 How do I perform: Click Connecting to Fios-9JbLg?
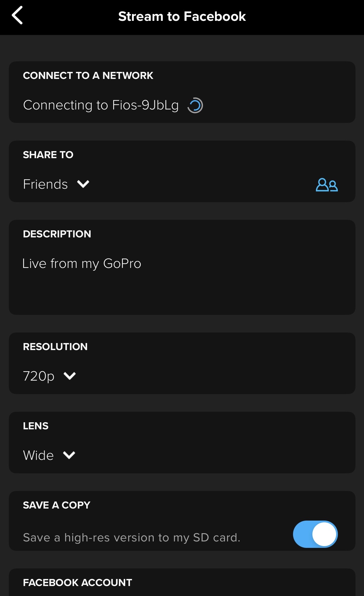coord(101,105)
